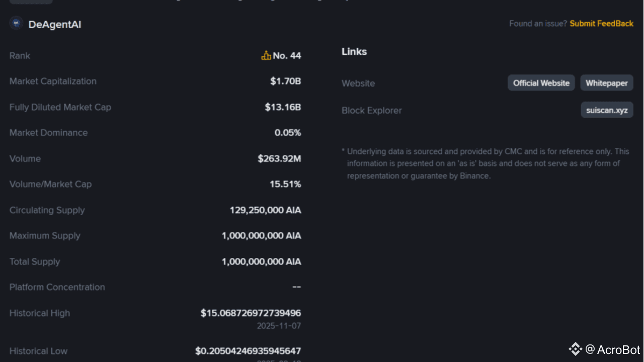Click the rank podium icon

pos(266,56)
